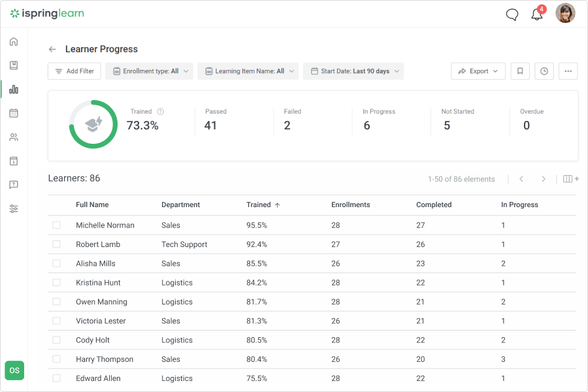Check the checkbox for Michelle Norman
The height and width of the screenshot is (392, 588).
point(56,225)
